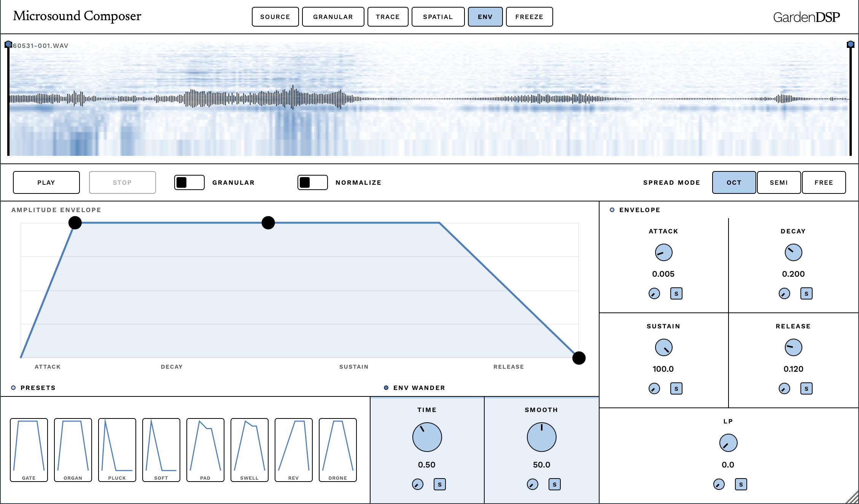Screen dimensions: 859x504
Task: Click the S button under LP
Action: (741, 484)
